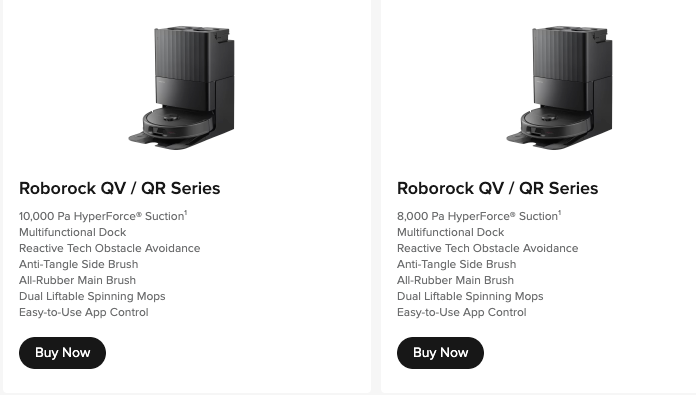Open the vacuum image above 8,000 Pa suction

[559, 88]
